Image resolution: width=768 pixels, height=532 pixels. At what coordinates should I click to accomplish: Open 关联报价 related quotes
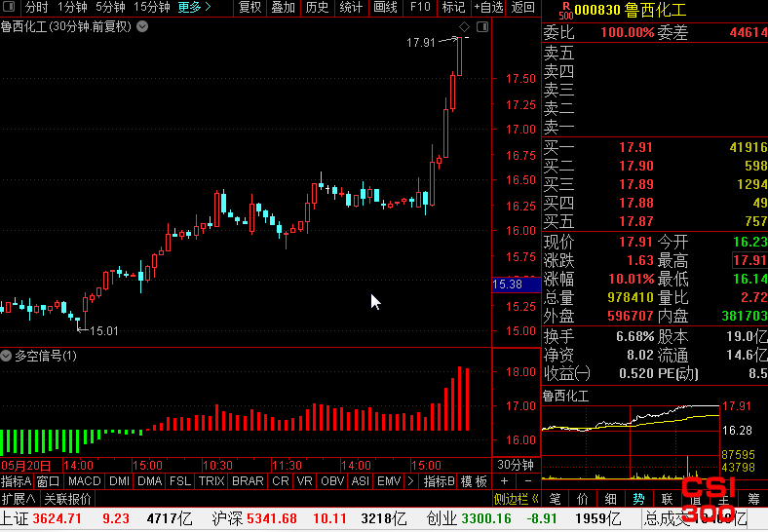[x=67, y=499]
